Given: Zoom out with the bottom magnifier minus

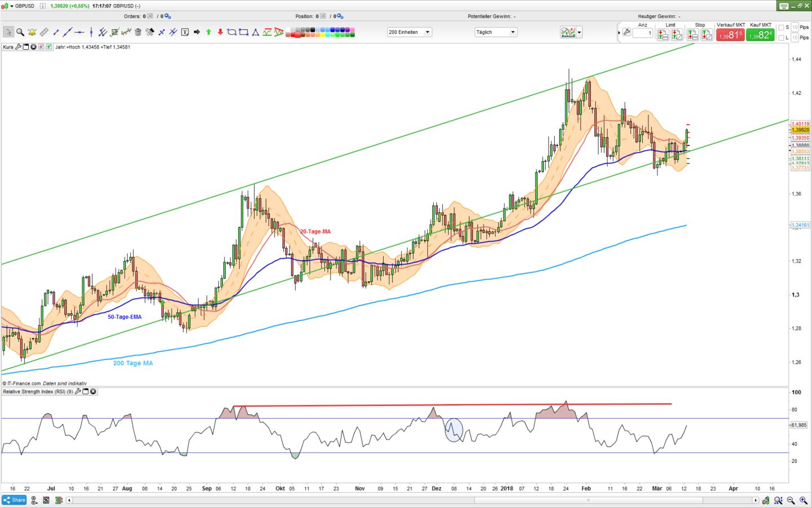Looking at the screenshot, I should click(x=791, y=500).
